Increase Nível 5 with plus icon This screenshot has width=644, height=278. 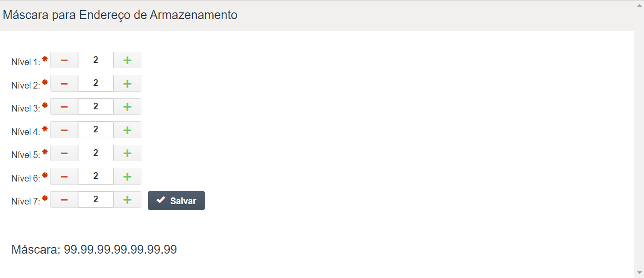click(x=127, y=153)
